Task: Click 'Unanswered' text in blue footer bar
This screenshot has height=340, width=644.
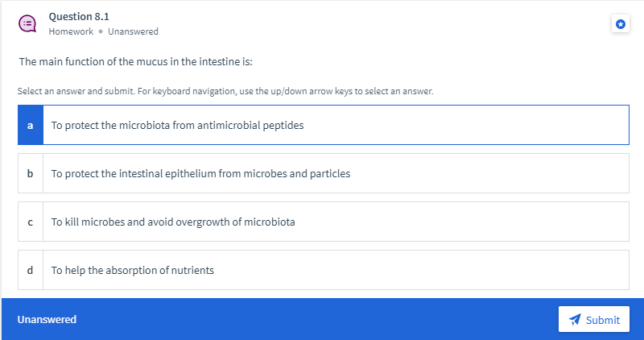Action: [x=47, y=320]
